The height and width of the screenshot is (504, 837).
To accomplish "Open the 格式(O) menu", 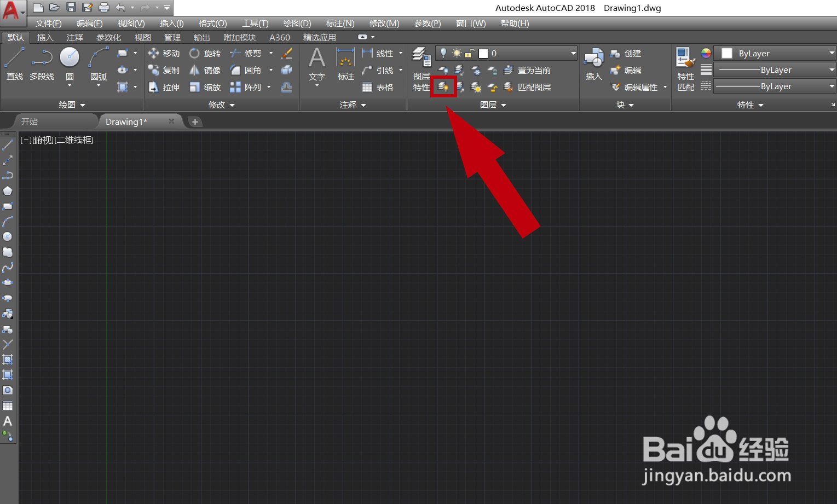I will click(212, 23).
